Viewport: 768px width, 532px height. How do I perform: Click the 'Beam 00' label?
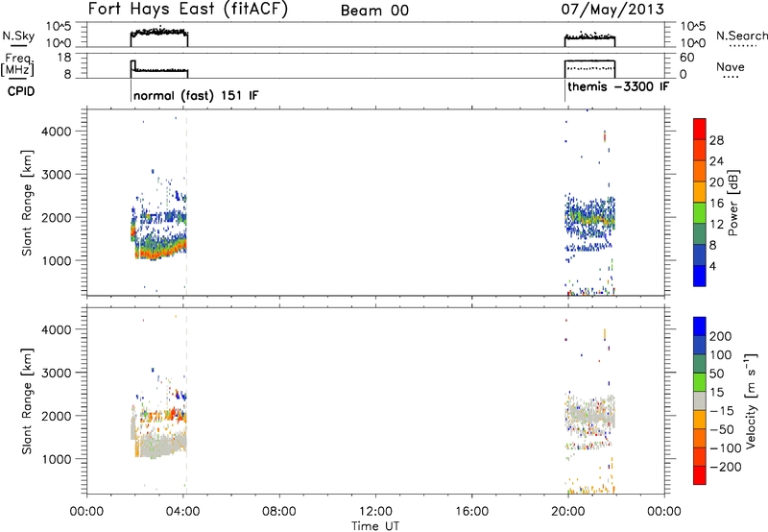pyautogui.click(x=374, y=11)
